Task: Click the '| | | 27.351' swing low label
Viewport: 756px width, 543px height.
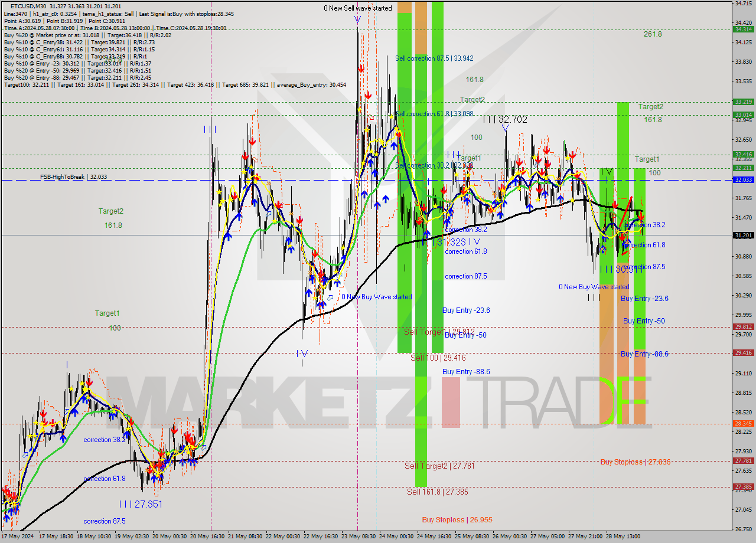Action: tap(141, 504)
